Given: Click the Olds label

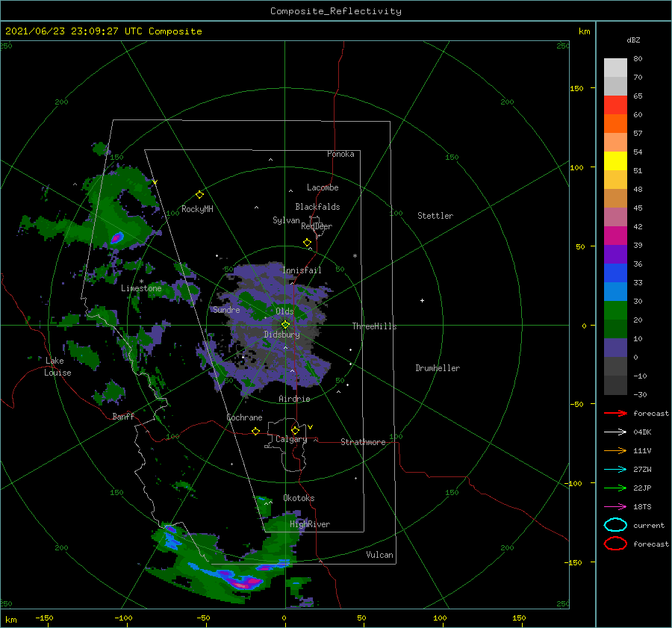Looking at the screenshot, I should tap(284, 311).
